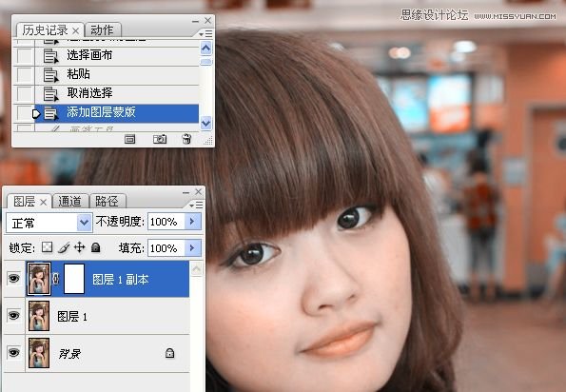This screenshot has width=566, height=392.
Task: Set history brush source at 粘贴 step
Action: [x=24, y=75]
